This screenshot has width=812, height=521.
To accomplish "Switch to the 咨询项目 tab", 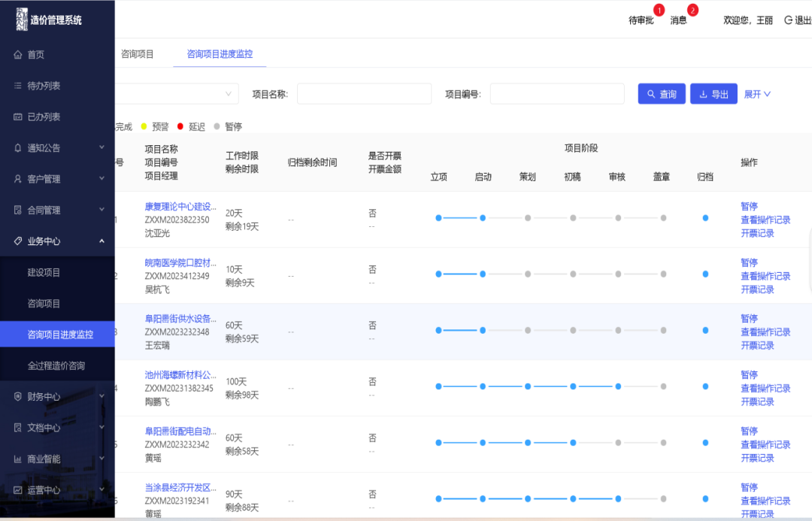I will click(138, 54).
